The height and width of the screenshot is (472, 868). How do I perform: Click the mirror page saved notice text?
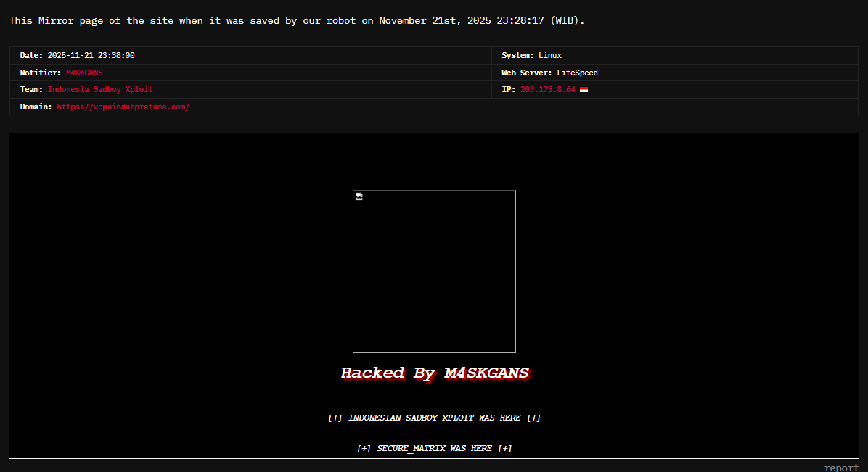tap(296, 20)
